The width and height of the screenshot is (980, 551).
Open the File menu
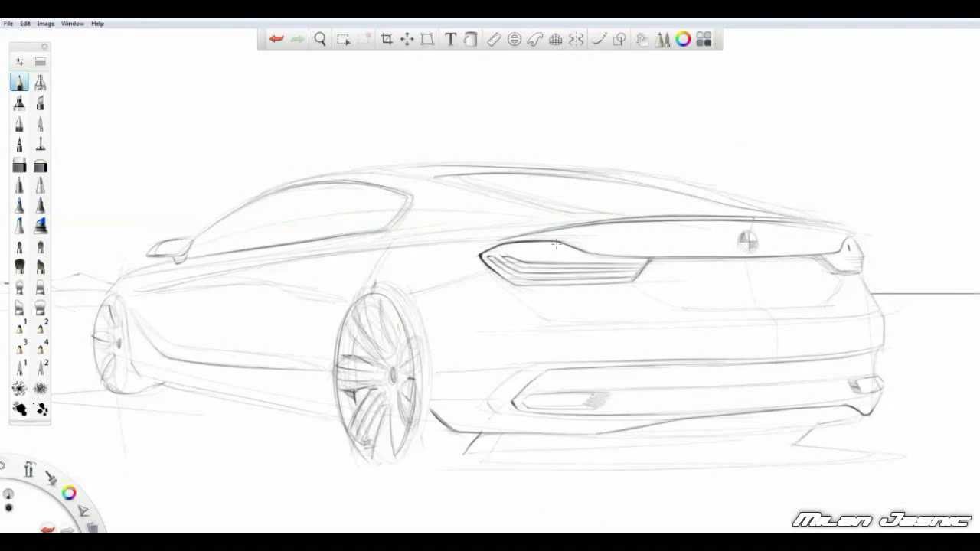[8, 24]
